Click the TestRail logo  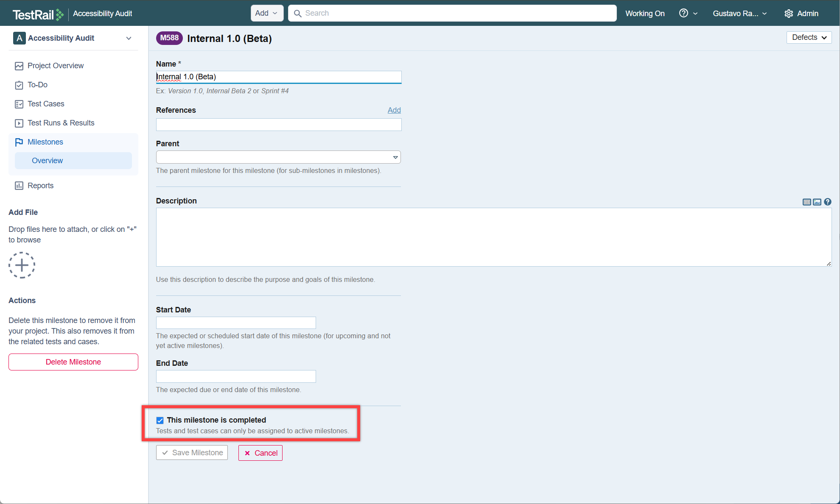(x=38, y=14)
